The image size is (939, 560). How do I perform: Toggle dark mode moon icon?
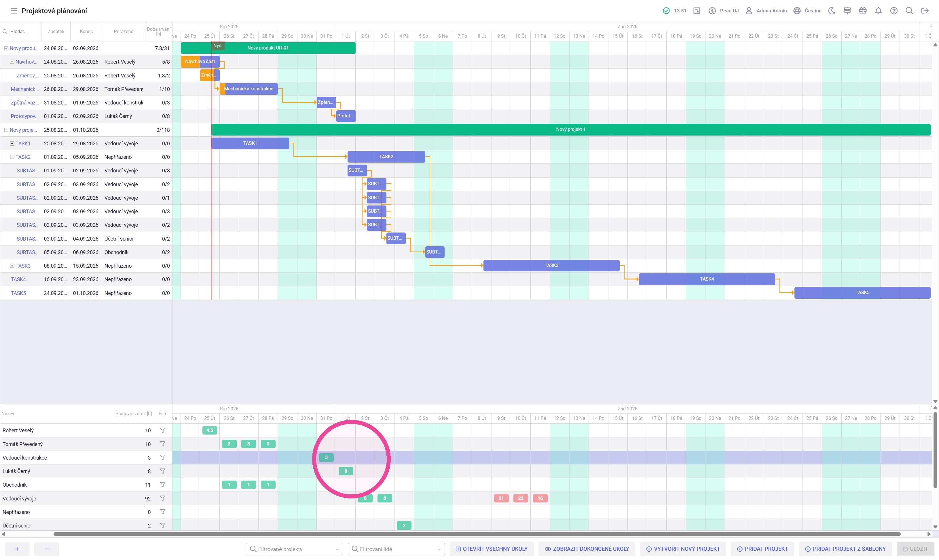pos(832,11)
